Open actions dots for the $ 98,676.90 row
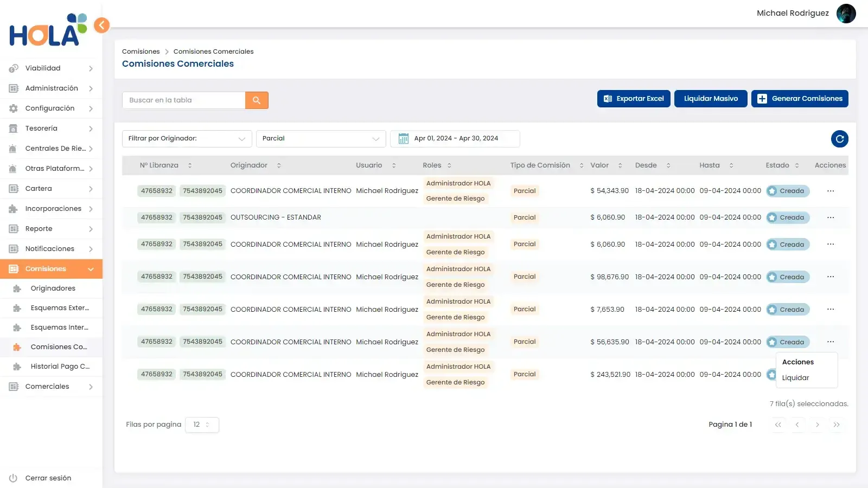 click(x=830, y=277)
